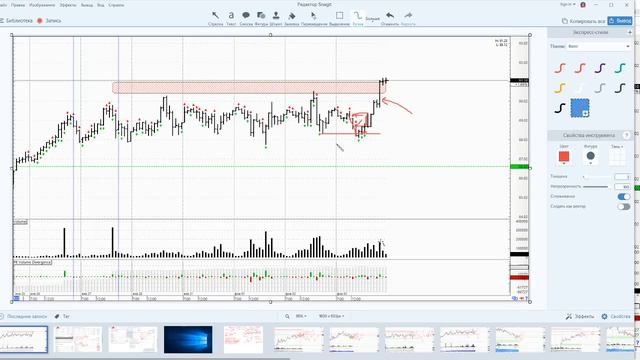The height and width of the screenshot is (360, 640).
Task: Open the zoom percentage dropdown
Action: 301,316
